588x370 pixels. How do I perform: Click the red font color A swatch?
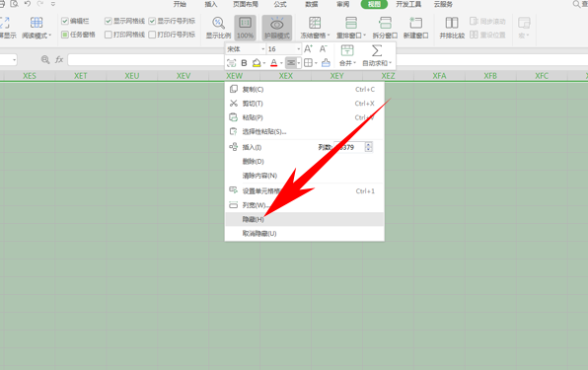[x=274, y=63]
